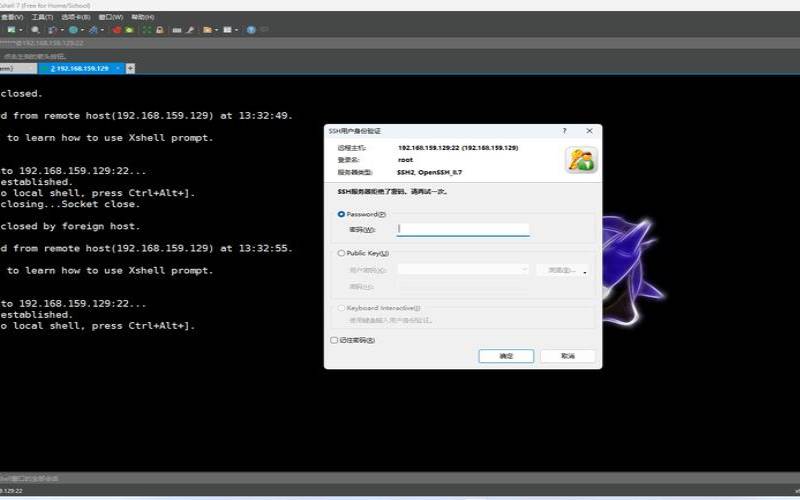The width and height of the screenshot is (800, 500).
Task: Tick the remember password checkbox
Action: (x=334, y=340)
